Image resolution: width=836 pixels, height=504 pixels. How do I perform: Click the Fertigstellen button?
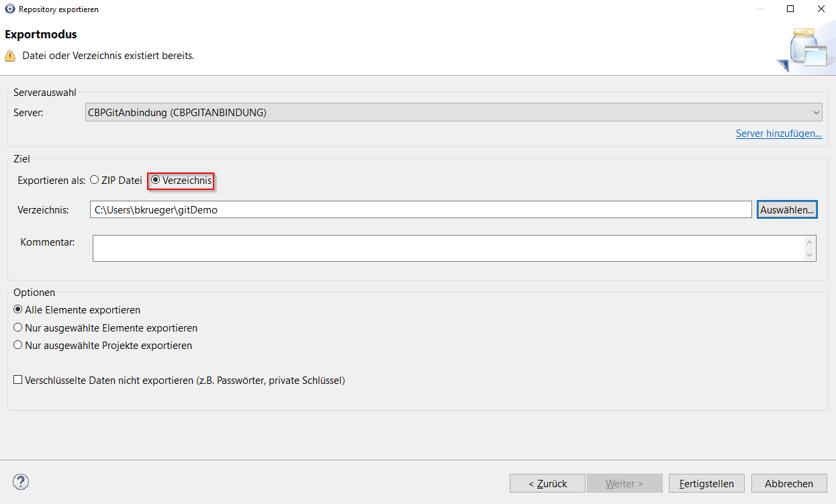point(706,483)
